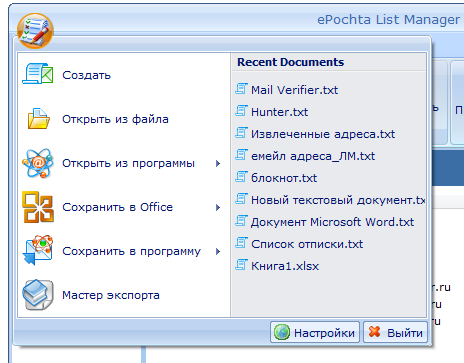The image size is (464, 363).
Task: Click the file icon next to Hunter.txt
Action: [x=241, y=111]
